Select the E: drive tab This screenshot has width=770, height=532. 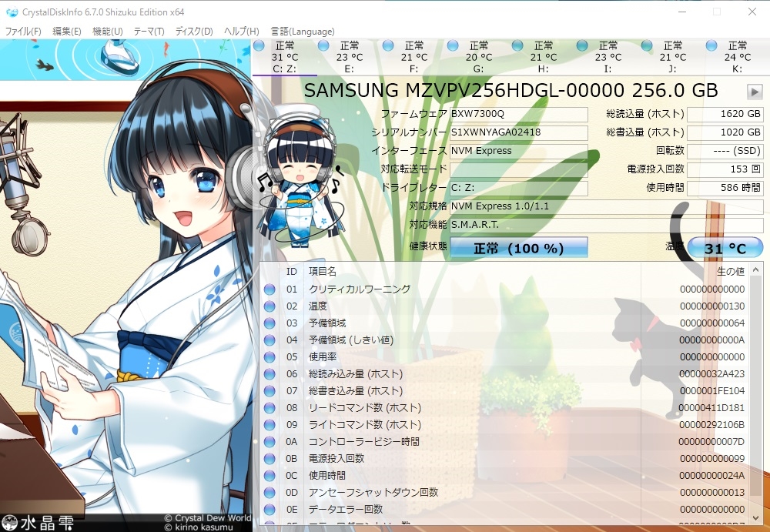pos(349,57)
